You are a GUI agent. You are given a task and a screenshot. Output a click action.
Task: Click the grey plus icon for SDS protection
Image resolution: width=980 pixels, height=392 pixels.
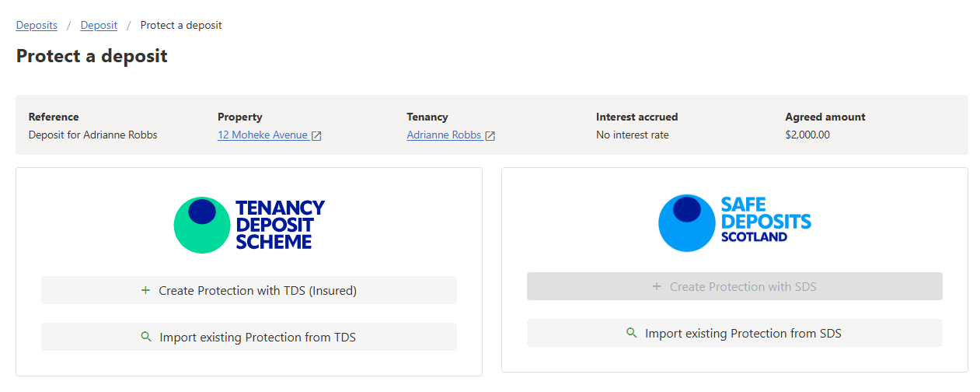point(657,286)
